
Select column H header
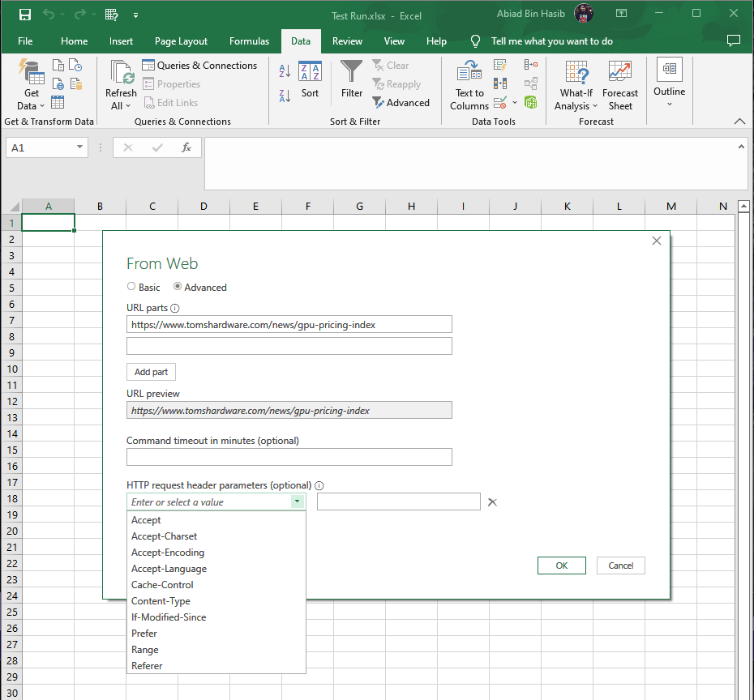point(411,206)
